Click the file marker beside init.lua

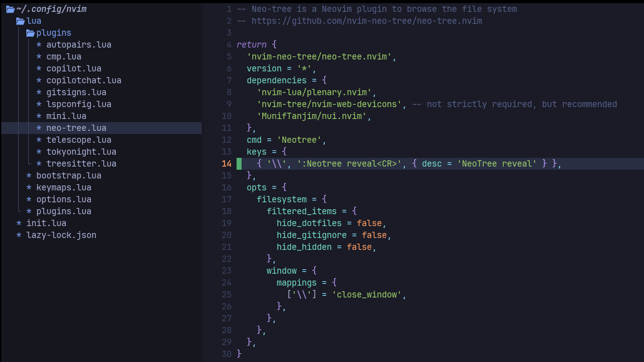point(19,224)
